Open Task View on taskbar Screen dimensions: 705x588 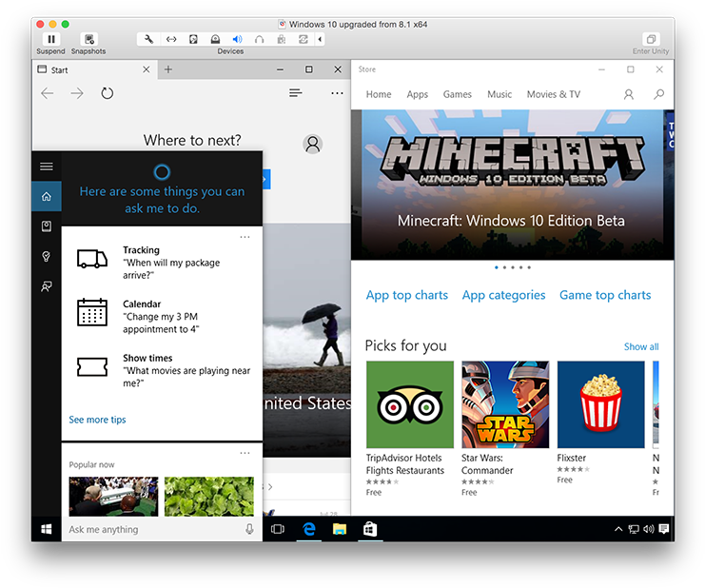[x=278, y=529]
